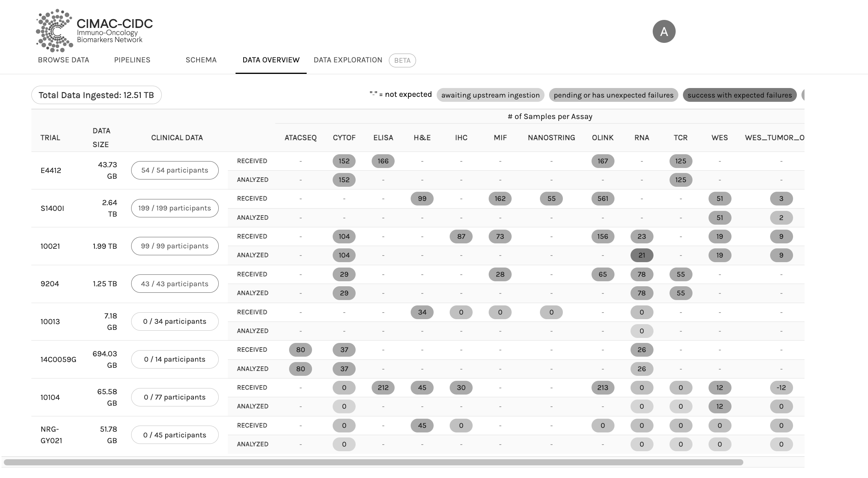Click the 561 OLINK received chip for S1400I
The image size is (868, 478).
(603, 199)
